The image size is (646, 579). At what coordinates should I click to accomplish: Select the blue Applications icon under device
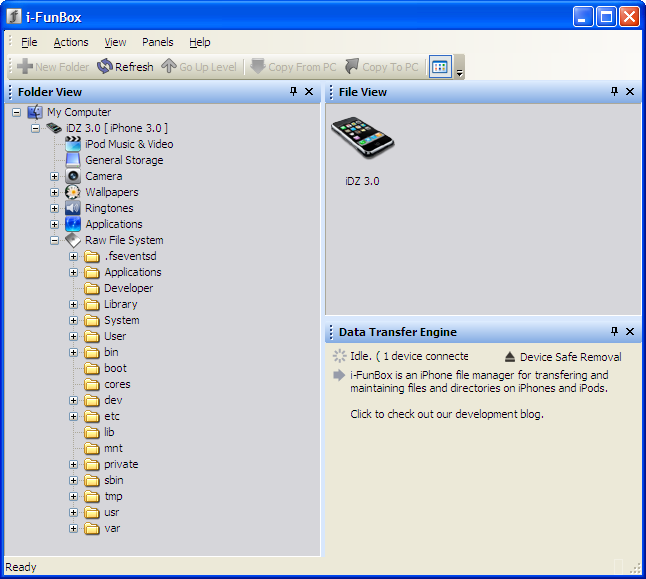point(73,224)
